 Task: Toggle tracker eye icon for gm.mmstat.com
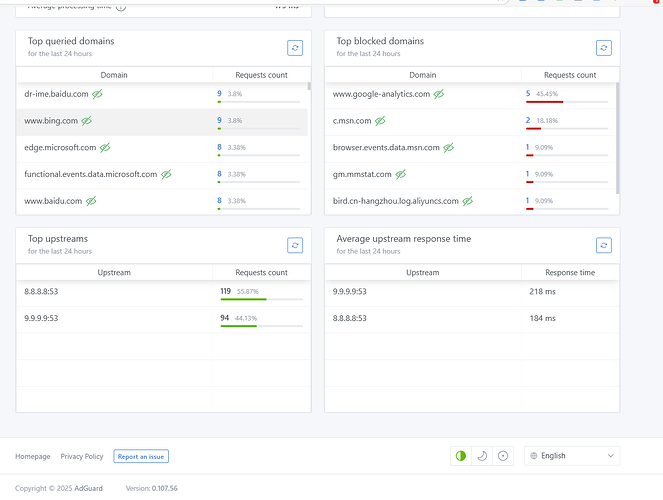click(400, 174)
